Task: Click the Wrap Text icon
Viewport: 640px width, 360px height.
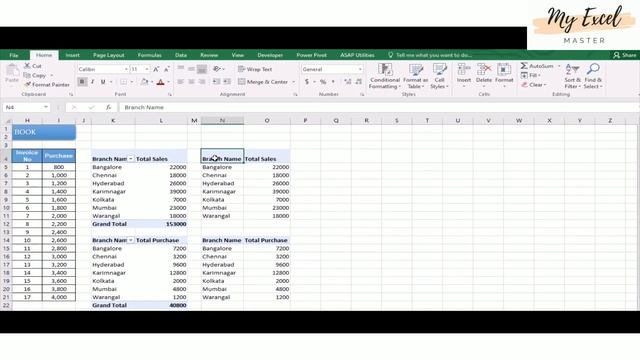Action: click(242, 69)
